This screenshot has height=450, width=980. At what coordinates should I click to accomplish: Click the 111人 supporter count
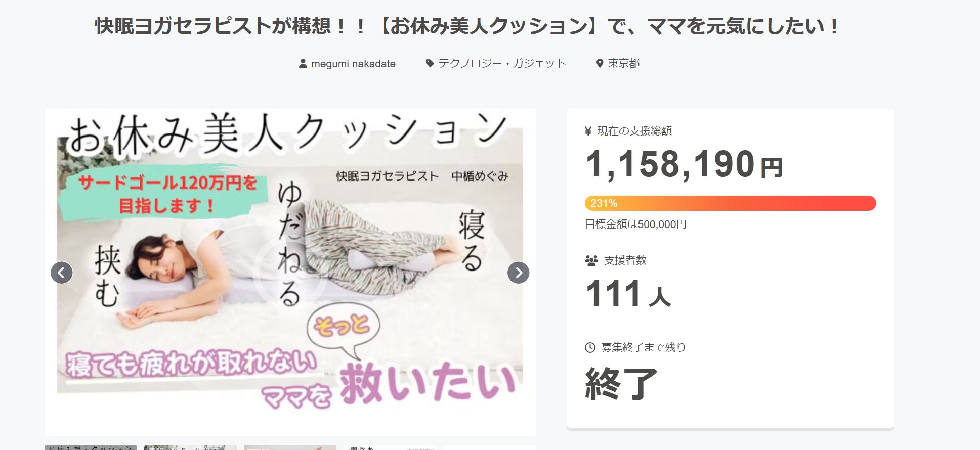(x=628, y=294)
